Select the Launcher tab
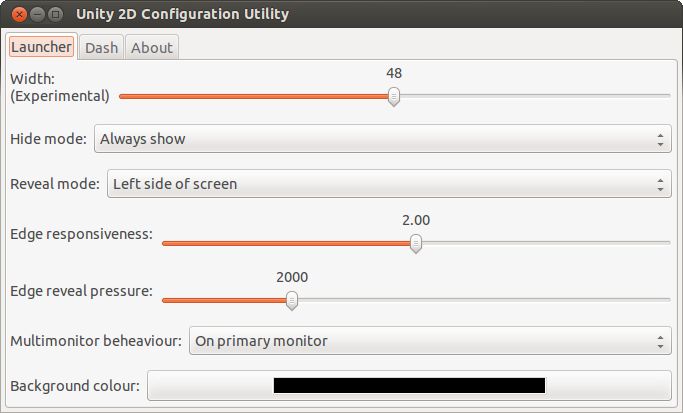 pos(41,47)
